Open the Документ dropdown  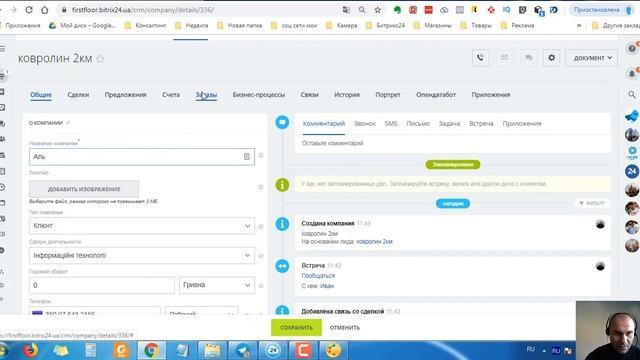tap(591, 58)
